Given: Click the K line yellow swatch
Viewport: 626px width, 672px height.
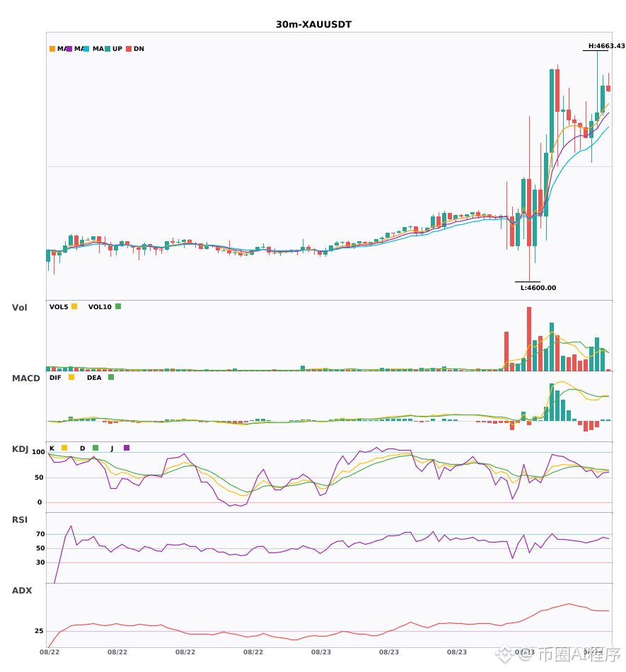Looking at the screenshot, I should [64, 448].
